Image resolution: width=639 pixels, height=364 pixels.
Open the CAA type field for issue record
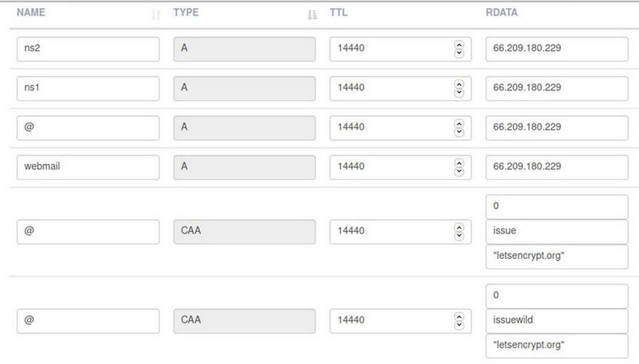point(244,231)
